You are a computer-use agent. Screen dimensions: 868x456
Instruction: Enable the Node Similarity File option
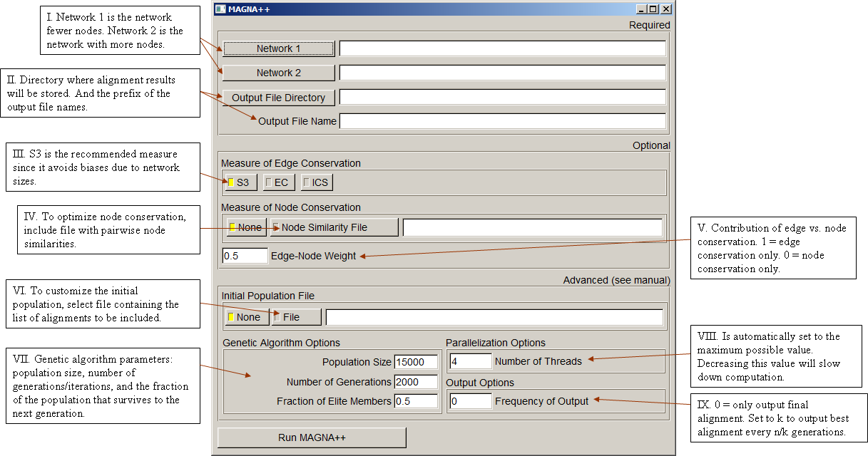(x=334, y=227)
